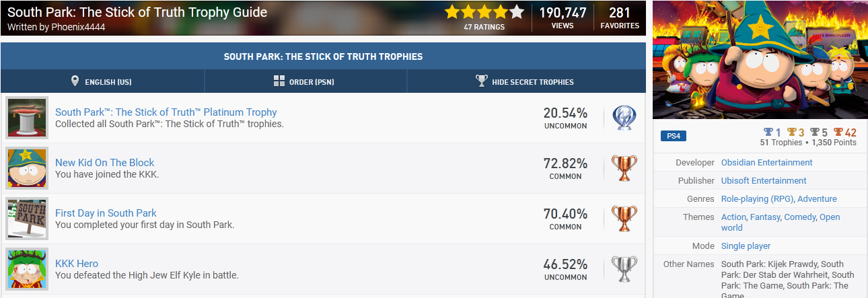
Task: Rate the guide with the fifth star
Action: (x=516, y=11)
